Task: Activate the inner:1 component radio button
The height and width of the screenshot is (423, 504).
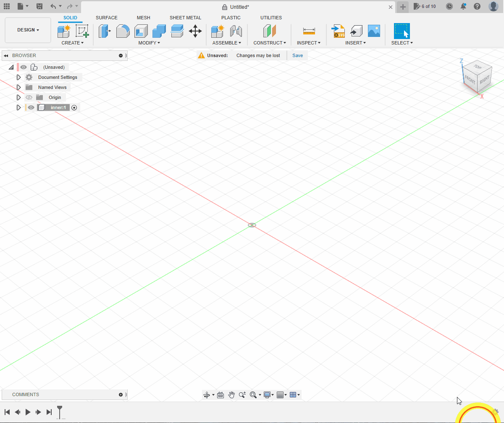Action: 74,107
